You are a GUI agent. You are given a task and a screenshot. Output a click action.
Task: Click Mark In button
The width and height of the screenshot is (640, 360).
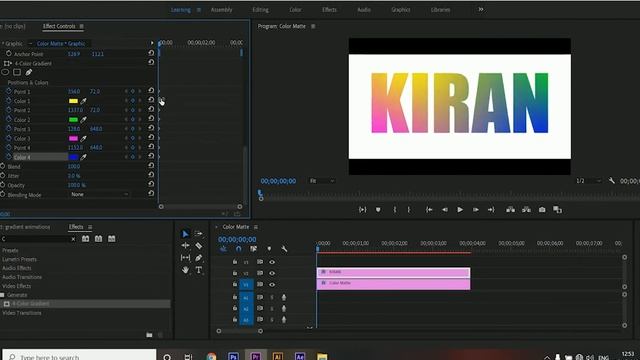pos(394,209)
